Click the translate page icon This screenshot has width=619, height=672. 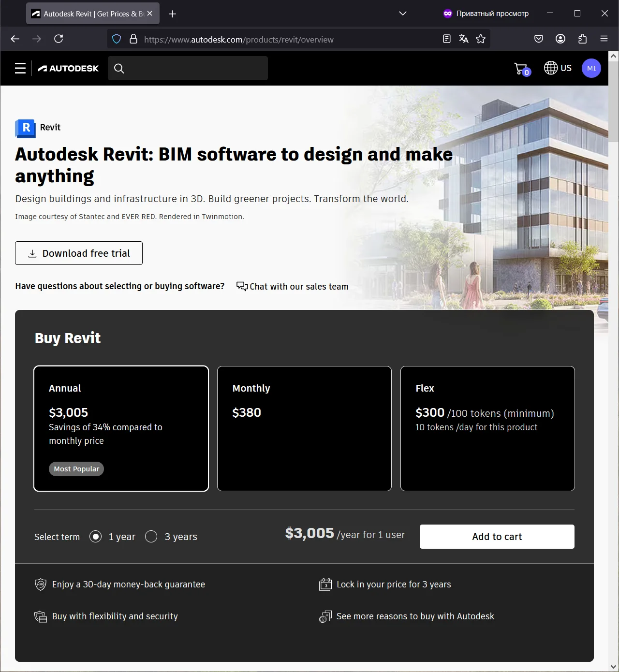[463, 39]
